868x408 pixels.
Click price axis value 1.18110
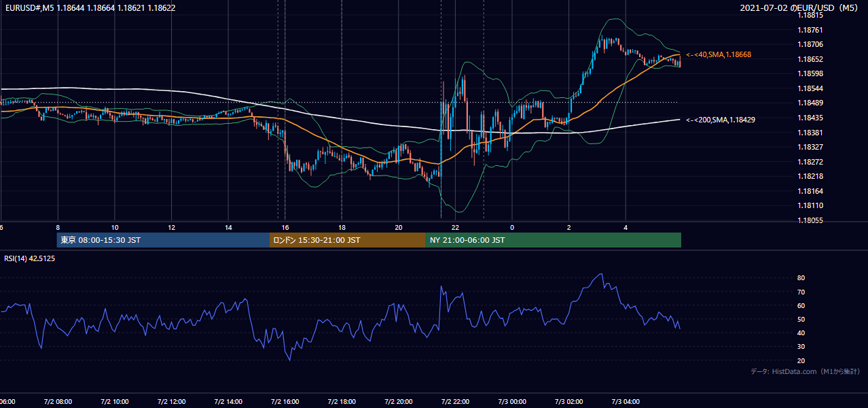click(x=811, y=205)
